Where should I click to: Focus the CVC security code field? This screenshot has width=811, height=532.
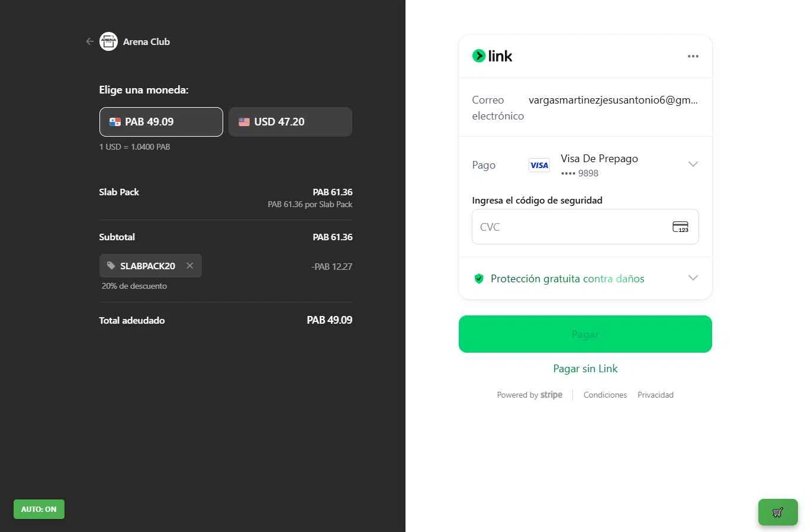point(585,227)
